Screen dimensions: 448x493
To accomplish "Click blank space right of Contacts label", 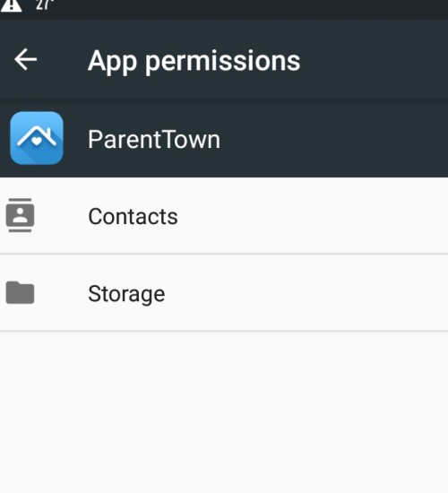I will point(313,216).
